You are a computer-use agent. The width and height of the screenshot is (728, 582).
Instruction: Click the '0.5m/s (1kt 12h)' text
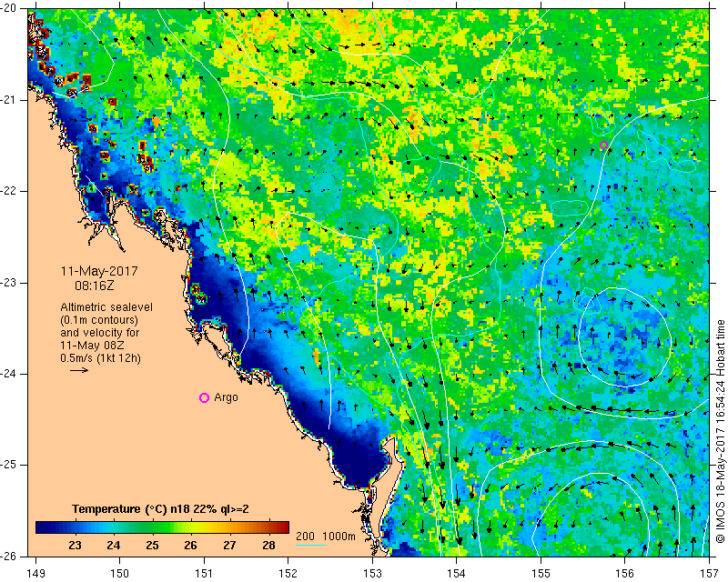click(100, 358)
